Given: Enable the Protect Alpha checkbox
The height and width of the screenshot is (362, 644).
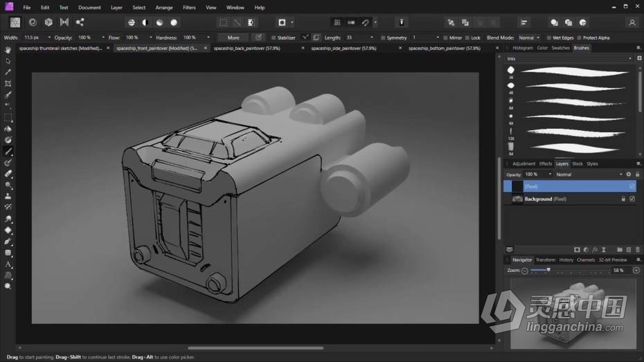Looking at the screenshot, I should (x=579, y=38).
